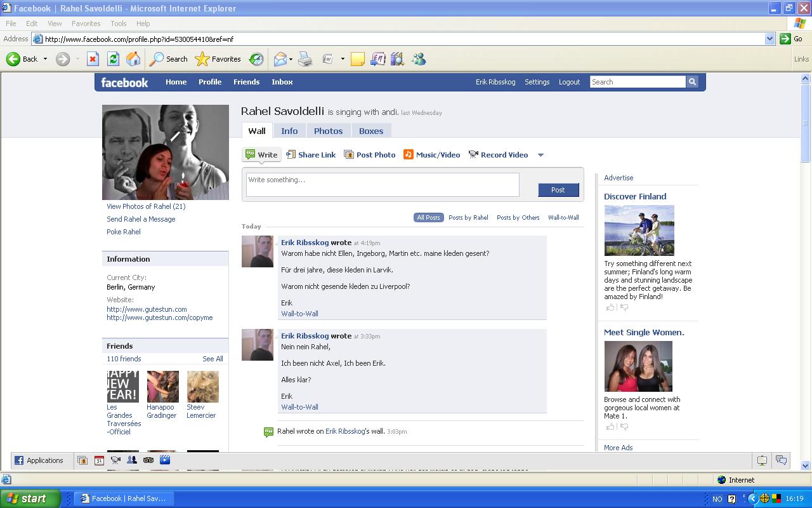
Task: Open the Groups icon in Applications bar
Action: [132, 460]
